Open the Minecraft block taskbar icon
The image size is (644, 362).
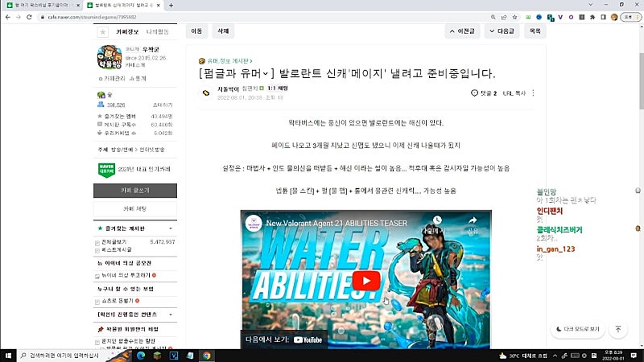pyautogui.click(x=157, y=356)
